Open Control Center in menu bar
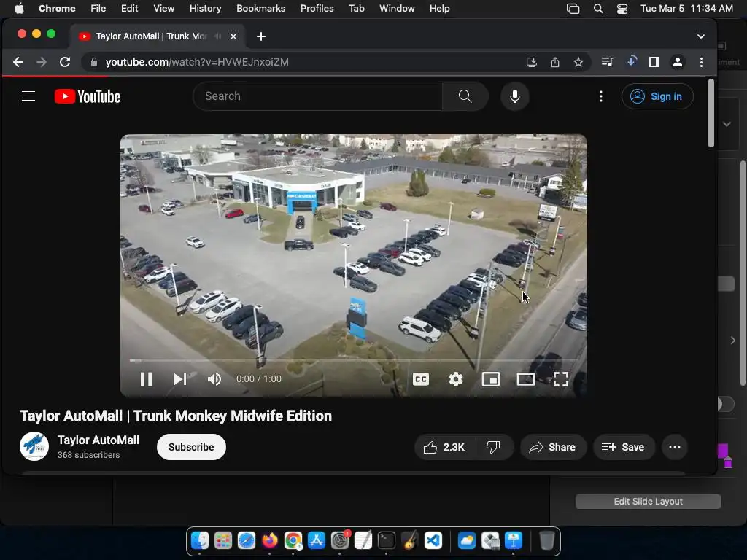The width and height of the screenshot is (747, 560). coord(622,8)
